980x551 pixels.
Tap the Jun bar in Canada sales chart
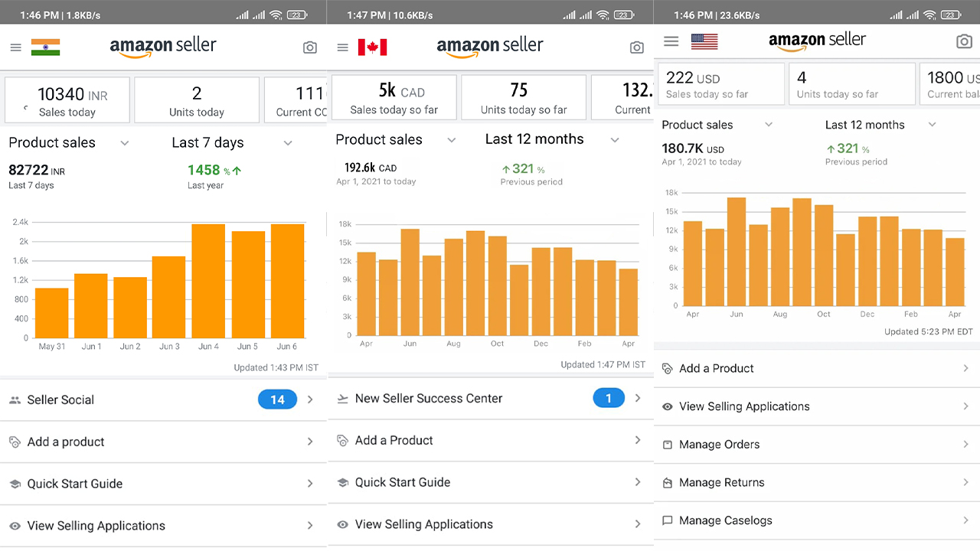click(x=410, y=282)
